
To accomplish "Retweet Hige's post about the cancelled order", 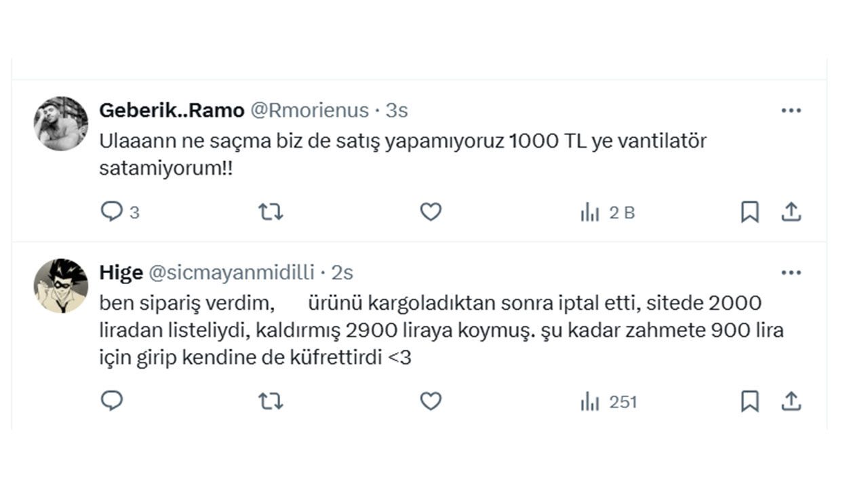I will coord(271,402).
